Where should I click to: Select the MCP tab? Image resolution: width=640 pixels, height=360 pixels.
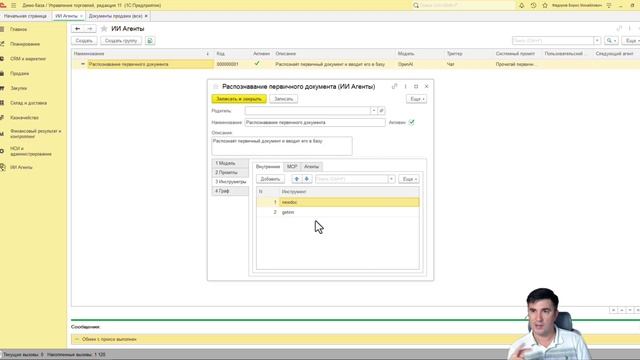(x=292, y=167)
